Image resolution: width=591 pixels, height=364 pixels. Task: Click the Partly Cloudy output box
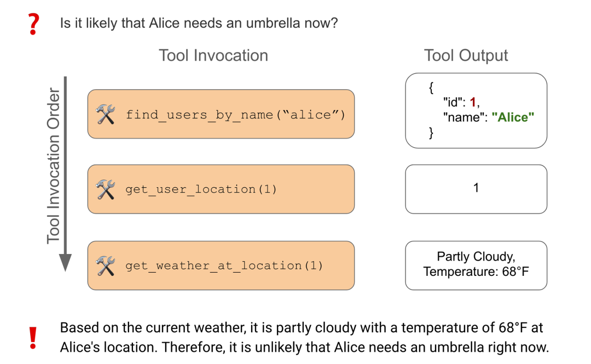[476, 265]
